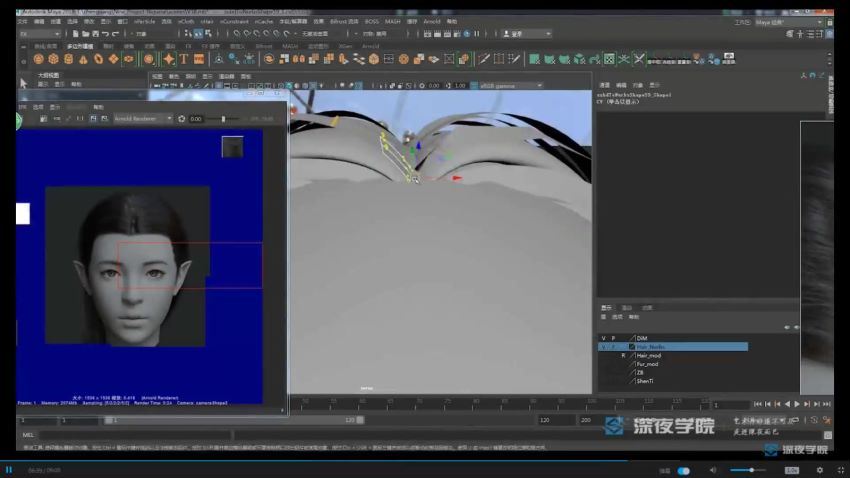Open the BOSS menu
This screenshot has width=850, height=478.
372,22
